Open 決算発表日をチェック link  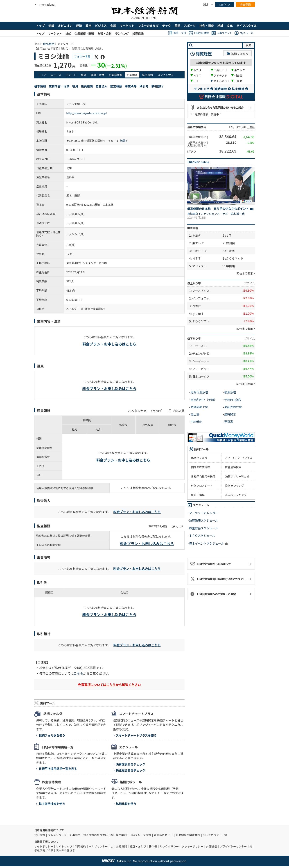[x=130, y=764]
